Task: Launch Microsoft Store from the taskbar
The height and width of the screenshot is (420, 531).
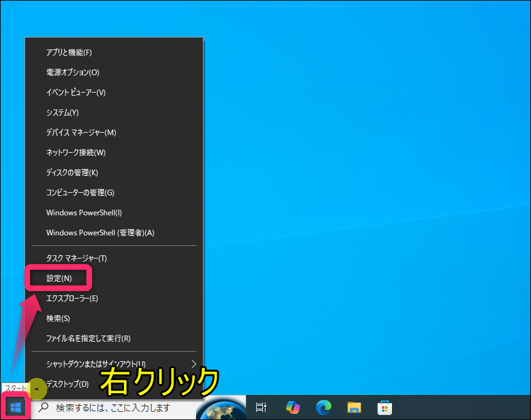Action: tap(384, 408)
